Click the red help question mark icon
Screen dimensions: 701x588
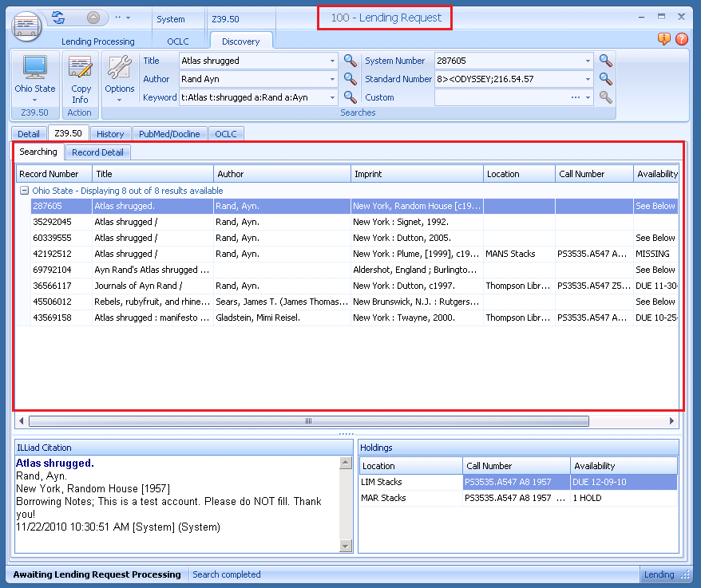coord(681,39)
